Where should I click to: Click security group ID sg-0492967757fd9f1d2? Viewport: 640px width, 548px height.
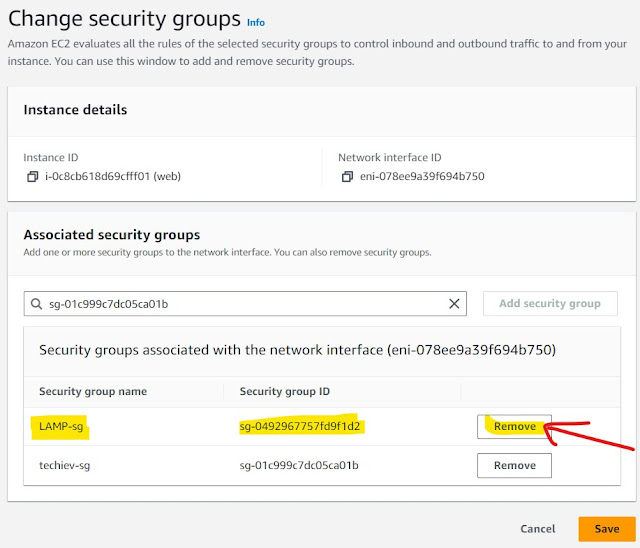click(x=300, y=428)
